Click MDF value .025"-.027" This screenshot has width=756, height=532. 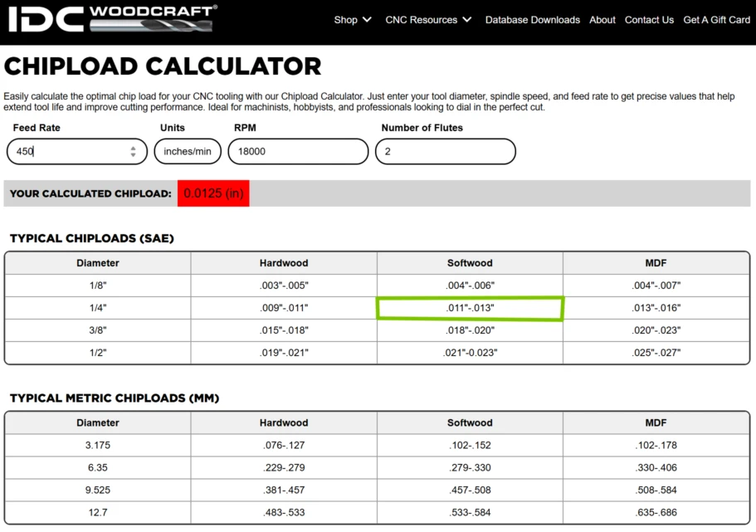coord(656,353)
